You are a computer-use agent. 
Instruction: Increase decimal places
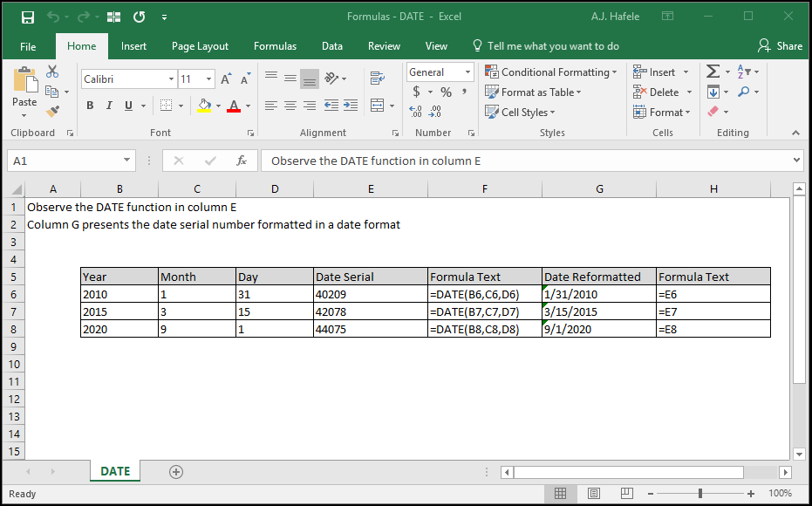point(415,112)
